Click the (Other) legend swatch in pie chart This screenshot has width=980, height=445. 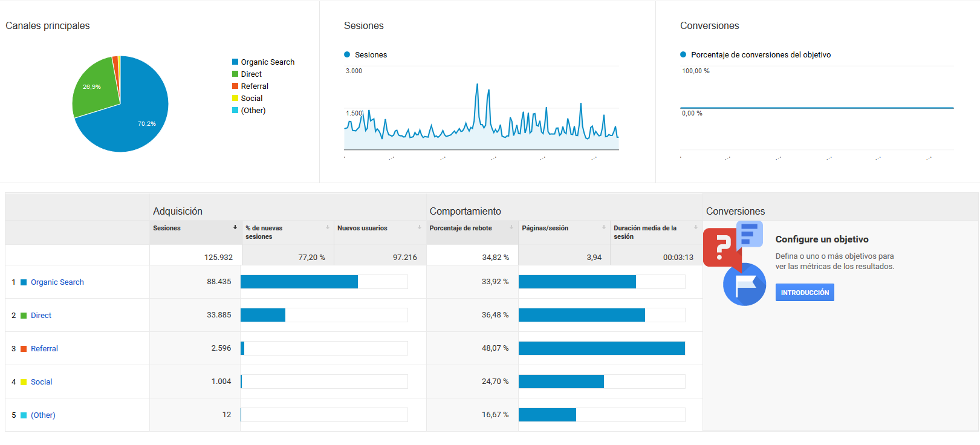(235, 110)
